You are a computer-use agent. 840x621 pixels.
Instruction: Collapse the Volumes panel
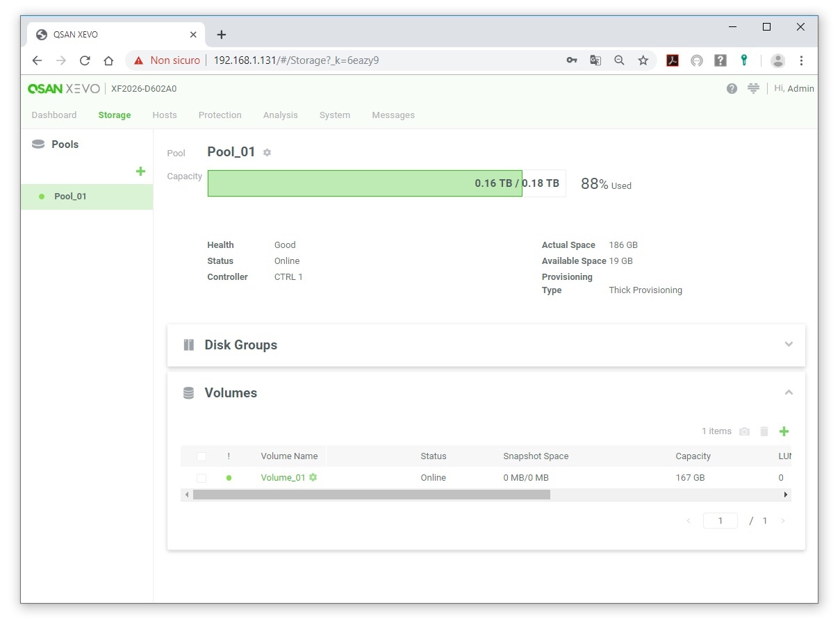pos(788,392)
